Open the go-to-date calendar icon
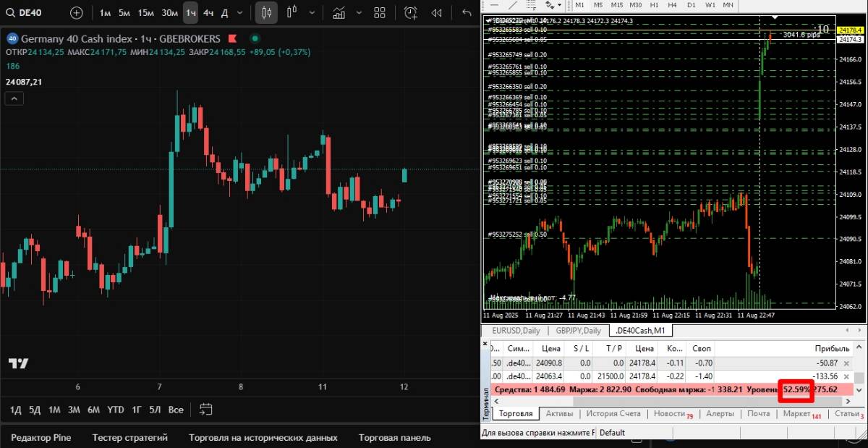 [205, 410]
